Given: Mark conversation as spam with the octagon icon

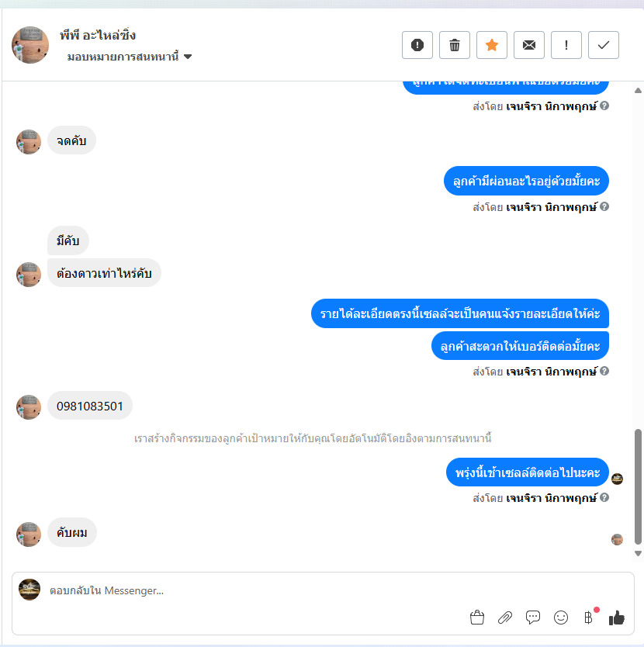Looking at the screenshot, I should coord(417,45).
